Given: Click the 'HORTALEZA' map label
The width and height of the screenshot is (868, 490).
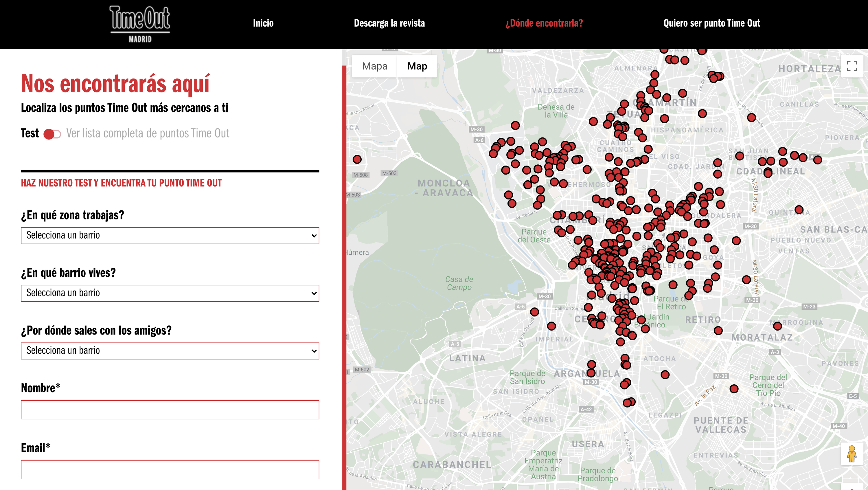Looking at the screenshot, I should pyautogui.click(x=810, y=69).
